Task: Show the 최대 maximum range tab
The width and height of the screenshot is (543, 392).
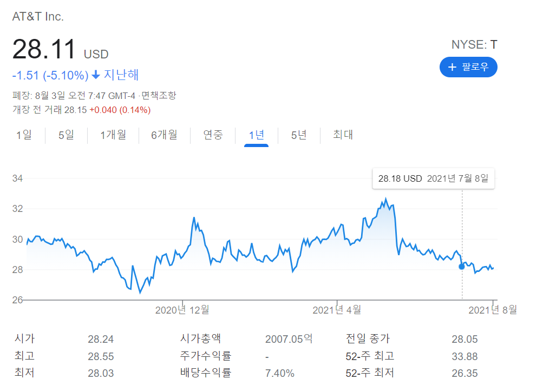Action: coord(343,135)
